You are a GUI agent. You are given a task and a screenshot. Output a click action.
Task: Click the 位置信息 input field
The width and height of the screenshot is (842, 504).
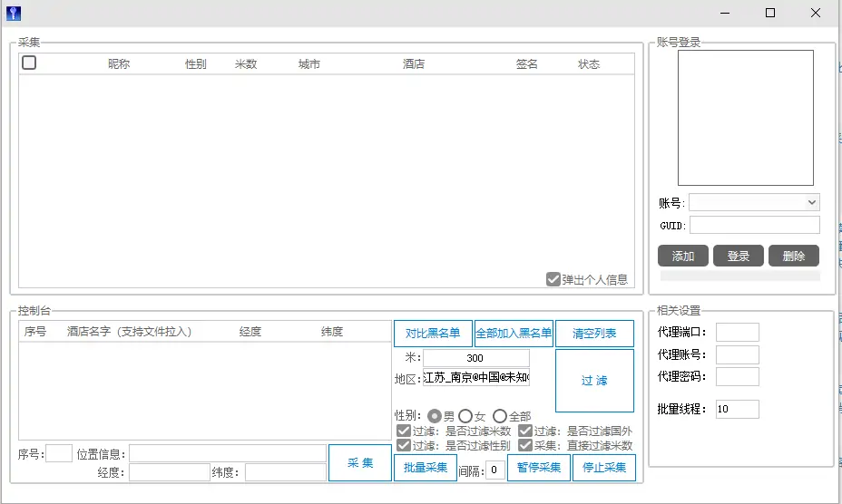coord(227,453)
